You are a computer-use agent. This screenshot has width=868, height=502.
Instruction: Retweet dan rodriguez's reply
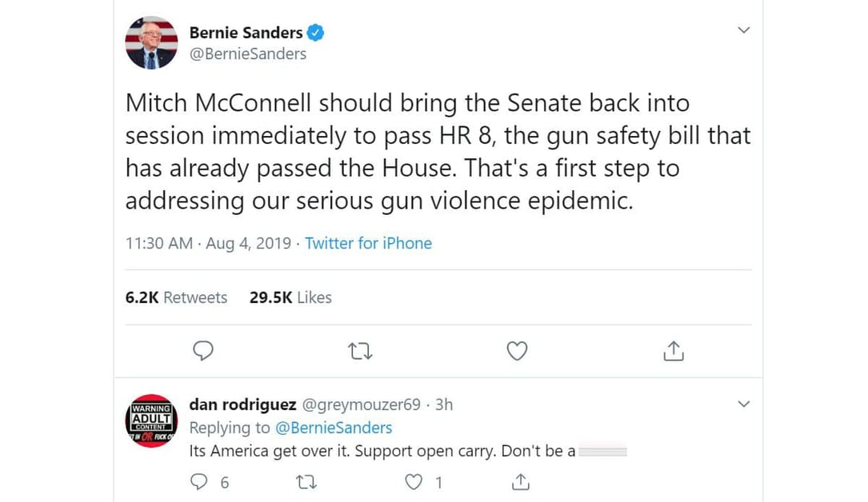(x=305, y=481)
